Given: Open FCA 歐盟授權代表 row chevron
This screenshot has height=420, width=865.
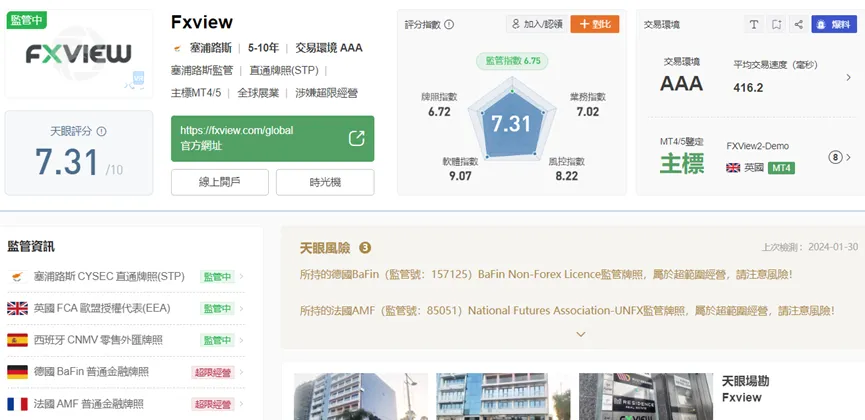Looking at the screenshot, I should (x=242, y=309).
